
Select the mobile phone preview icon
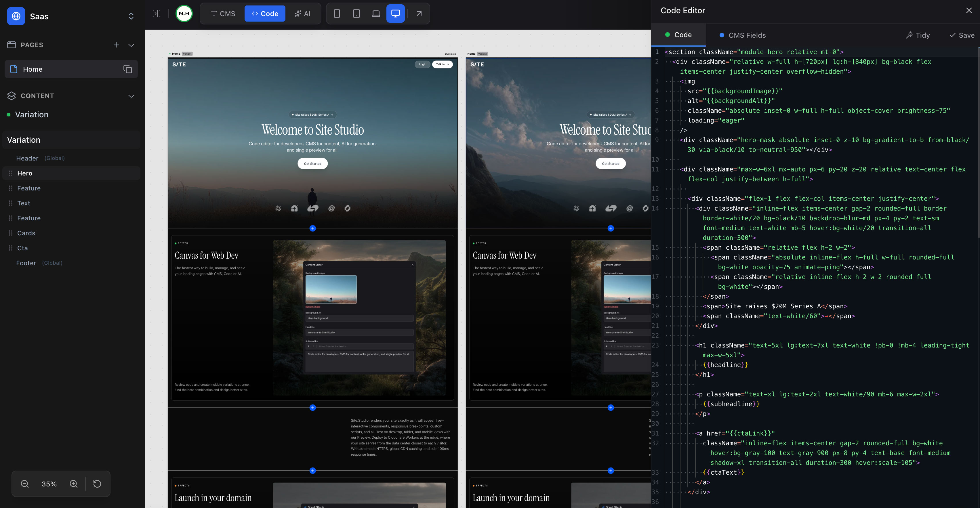(337, 14)
